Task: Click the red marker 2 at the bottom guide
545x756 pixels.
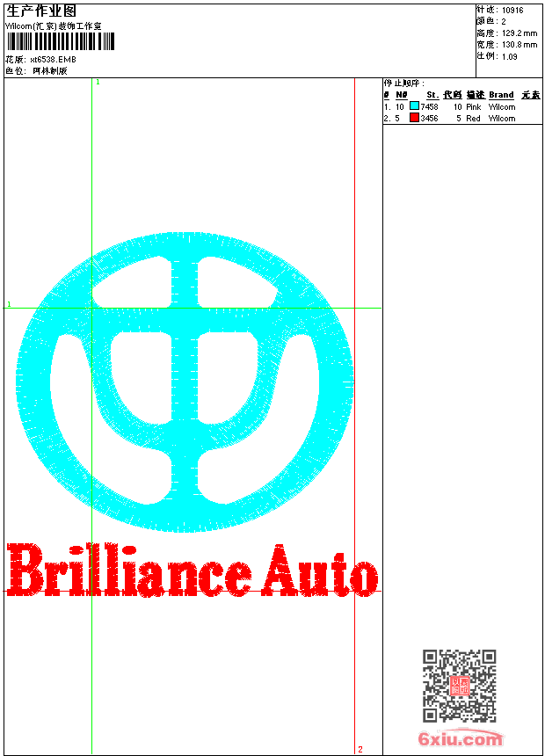Action: (360, 749)
